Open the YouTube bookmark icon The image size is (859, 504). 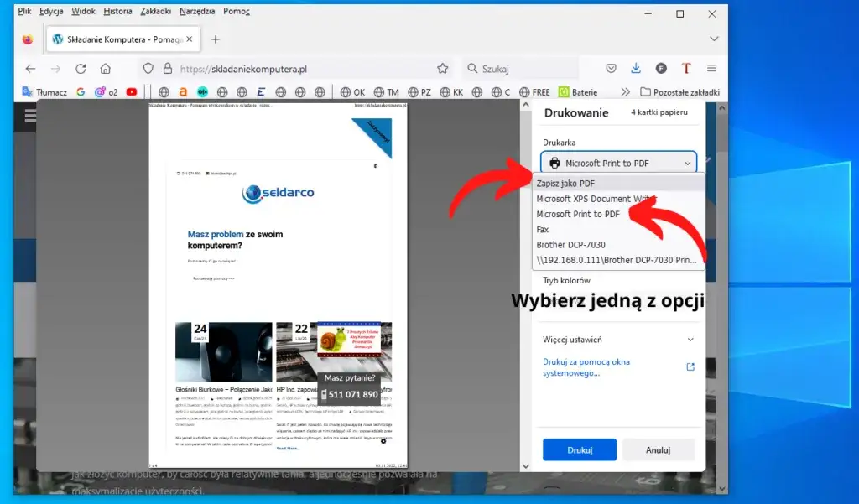click(x=131, y=91)
